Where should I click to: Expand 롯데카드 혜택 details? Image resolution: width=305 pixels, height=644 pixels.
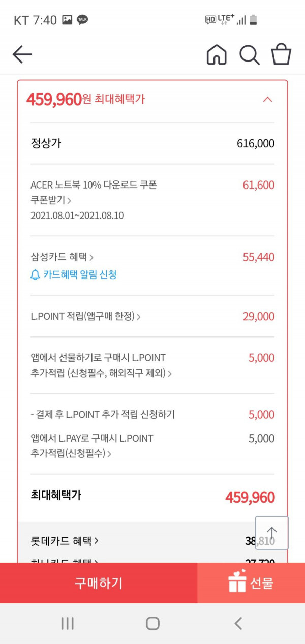(x=65, y=541)
